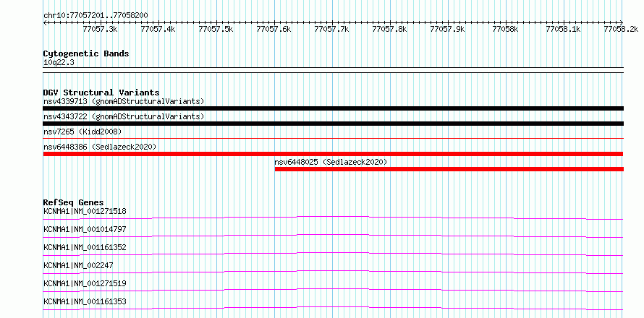
Task: Click the magenta line of NM_002247
Action: pyautogui.click(x=334, y=272)
